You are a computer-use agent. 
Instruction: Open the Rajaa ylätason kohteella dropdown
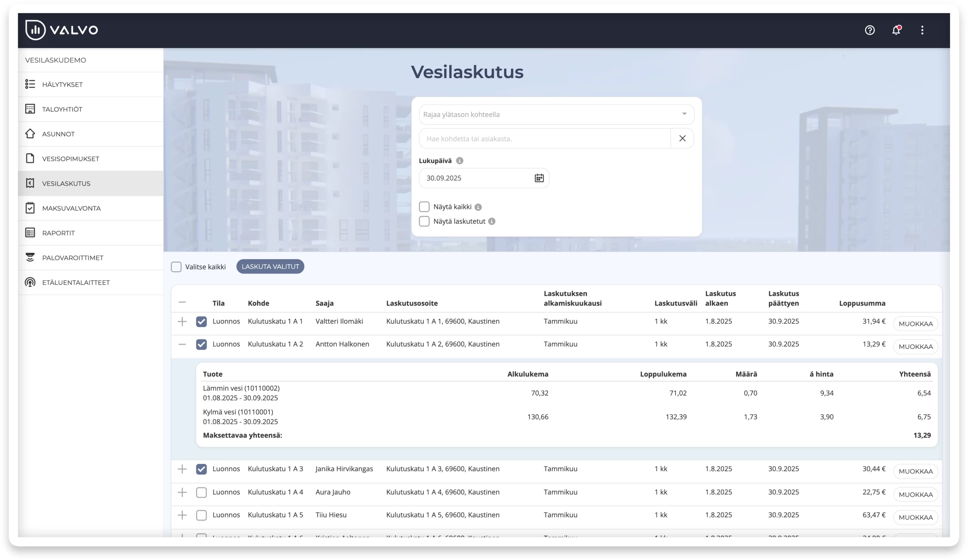556,114
